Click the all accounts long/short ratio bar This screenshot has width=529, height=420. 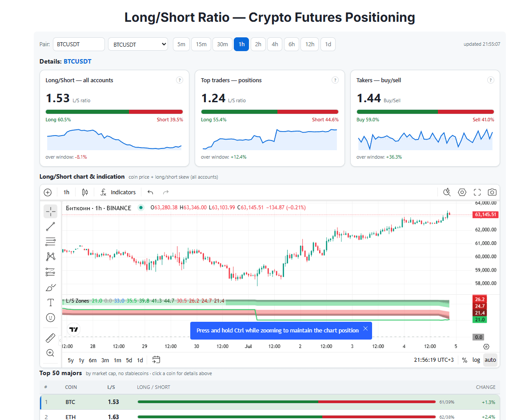point(114,112)
